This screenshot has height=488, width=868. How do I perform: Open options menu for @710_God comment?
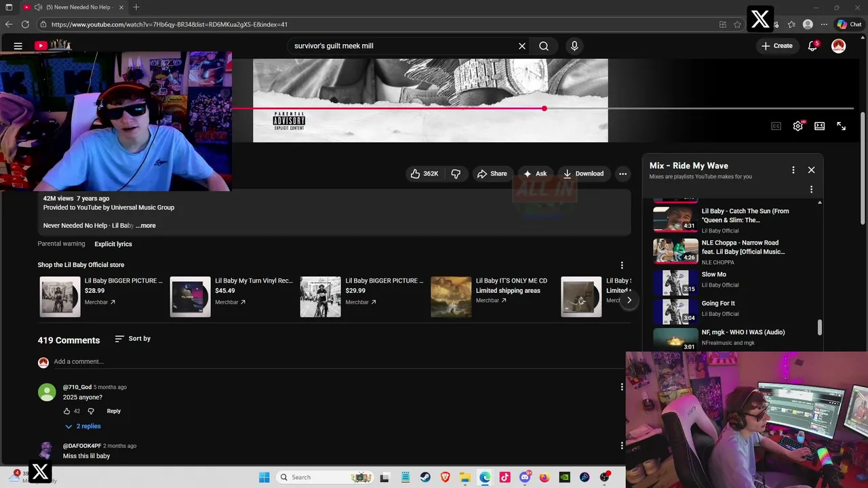[622, 387]
